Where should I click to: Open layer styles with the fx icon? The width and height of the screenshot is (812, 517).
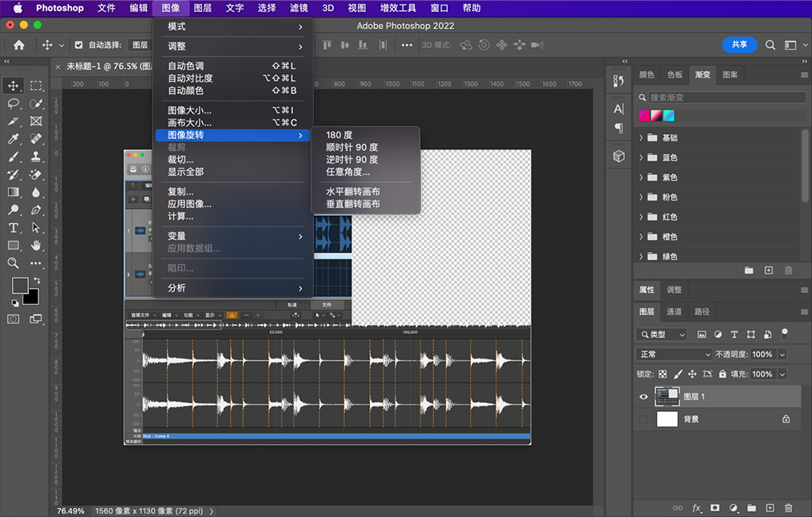pyautogui.click(x=697, y=507)
